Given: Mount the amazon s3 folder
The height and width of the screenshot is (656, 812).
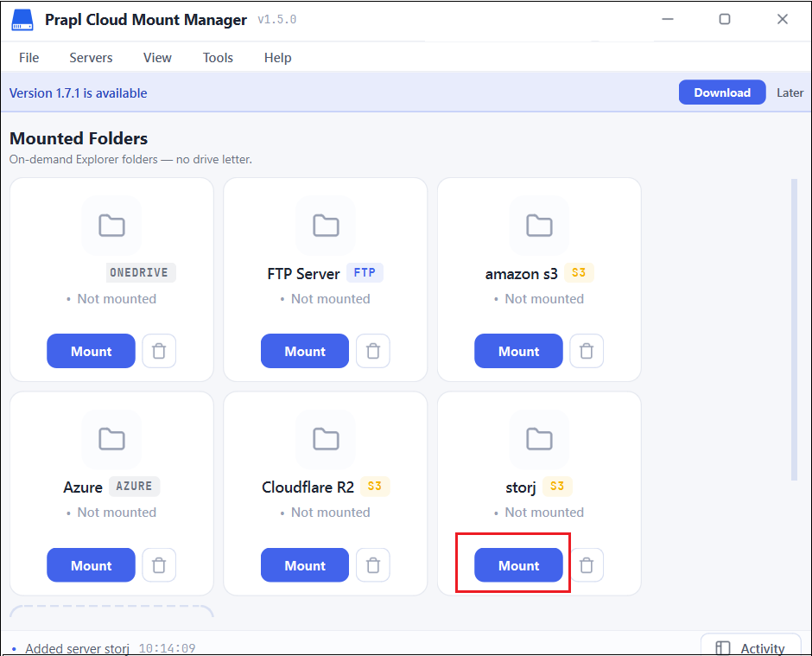Looking at the screenshot, I should pos(518,351).
